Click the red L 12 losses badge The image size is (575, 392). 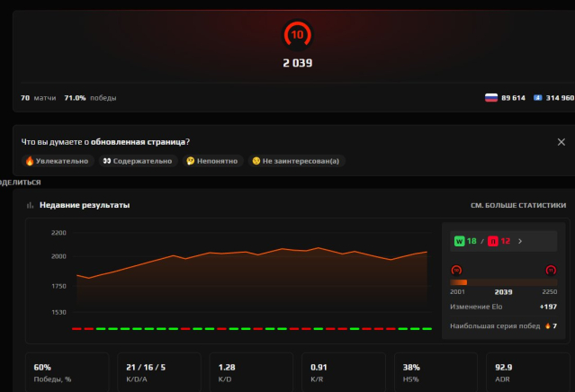[x=498, y=241]
